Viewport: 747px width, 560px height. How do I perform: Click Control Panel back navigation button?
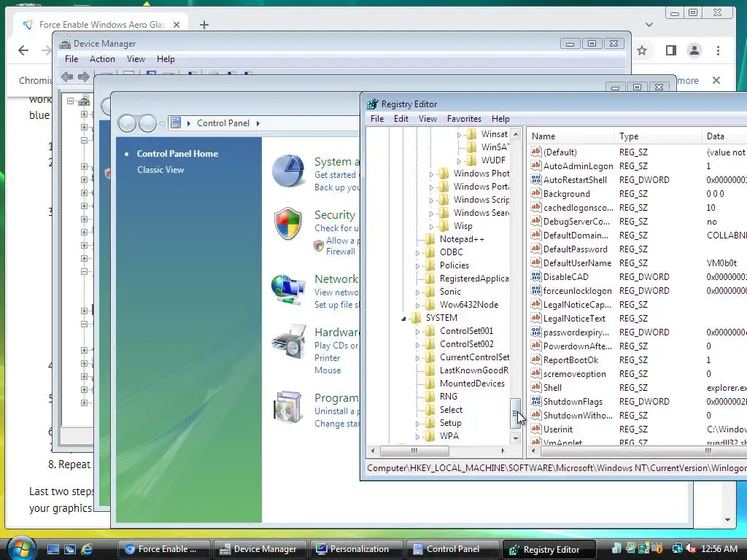(127, 123)
